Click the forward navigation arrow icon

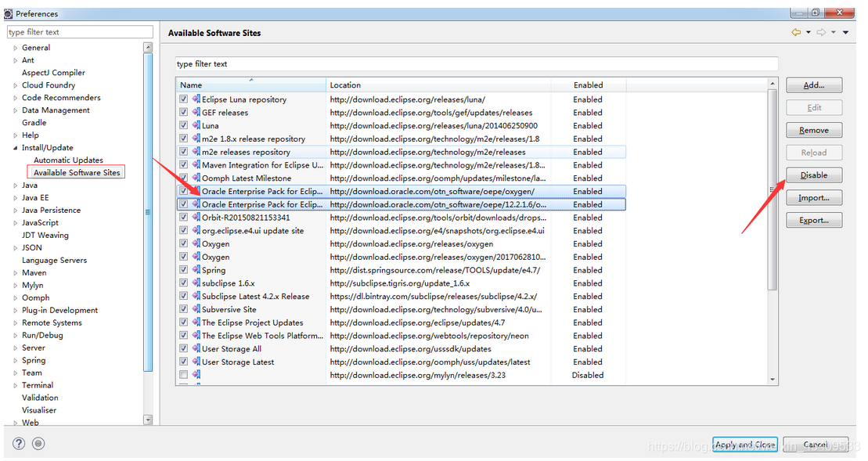point(822,32)
